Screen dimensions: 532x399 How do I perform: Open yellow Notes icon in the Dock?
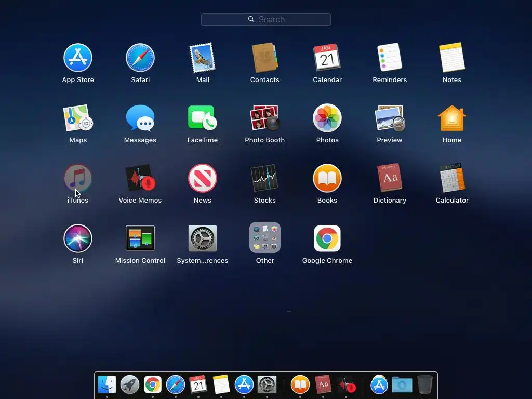221,385
